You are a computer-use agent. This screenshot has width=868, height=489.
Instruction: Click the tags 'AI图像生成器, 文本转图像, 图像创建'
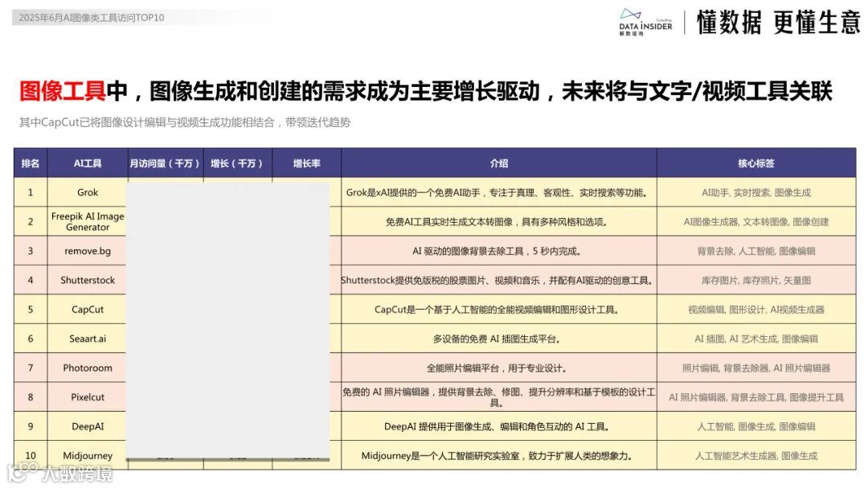(756, 222)
